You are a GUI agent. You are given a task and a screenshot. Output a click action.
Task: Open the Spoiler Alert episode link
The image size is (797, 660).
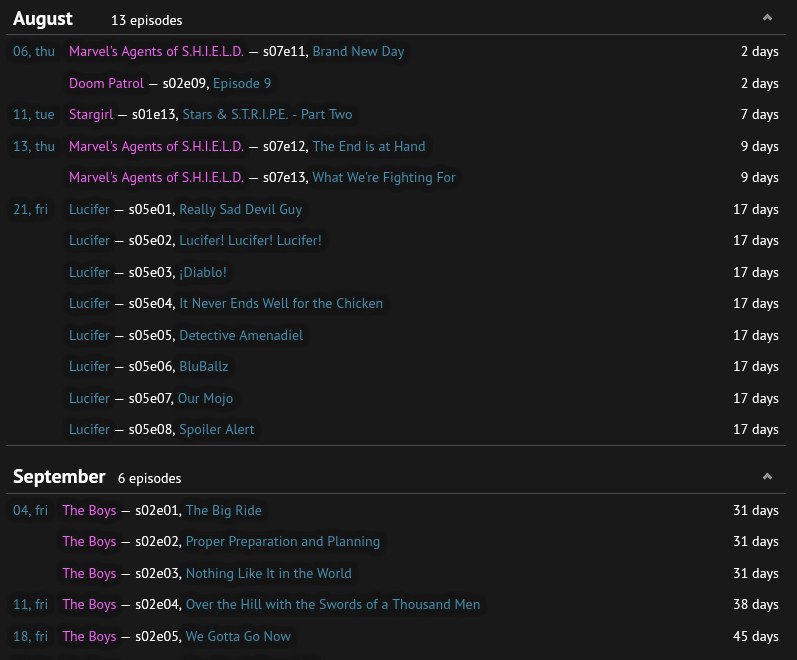point(217,430)
